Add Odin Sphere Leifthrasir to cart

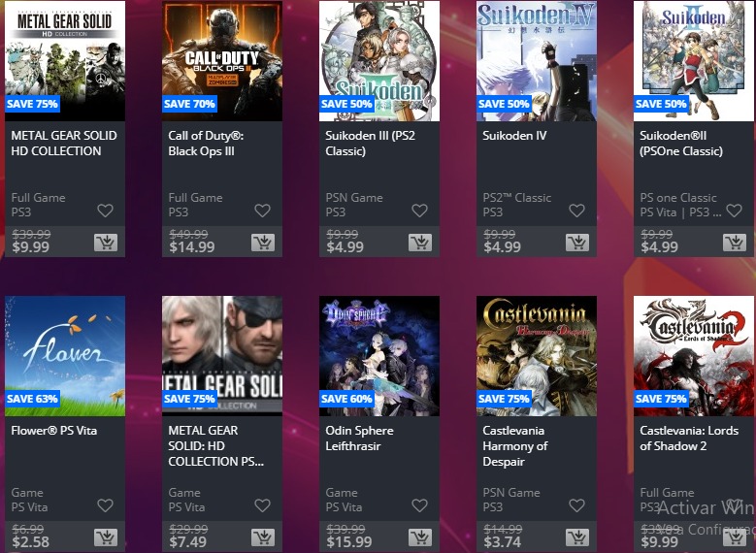(420, 537)
